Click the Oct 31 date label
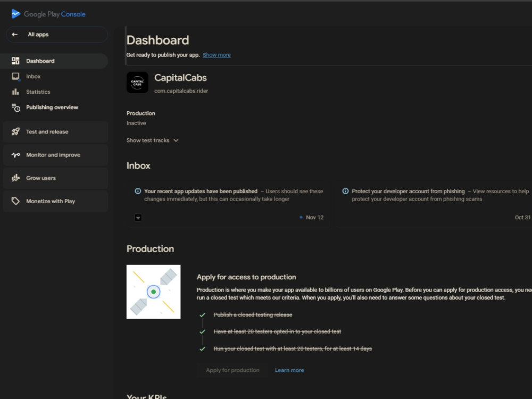Viewport: 532px width, 399px height. tap(522, 218)
